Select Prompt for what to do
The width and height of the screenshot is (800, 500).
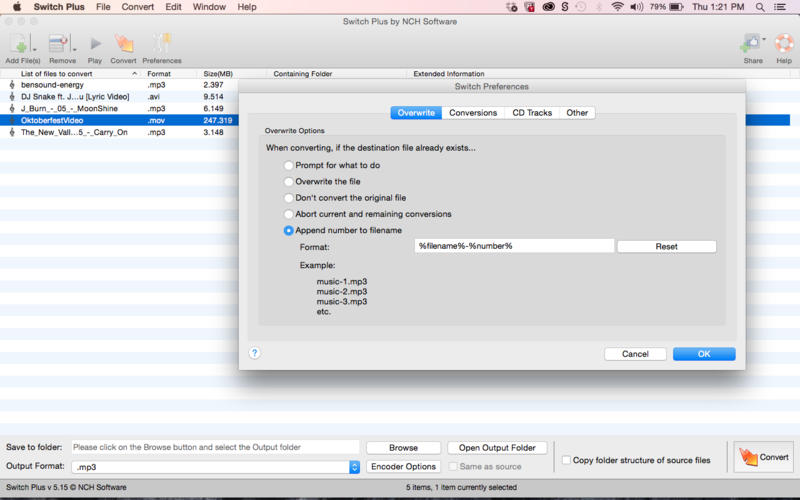(289, 165)
